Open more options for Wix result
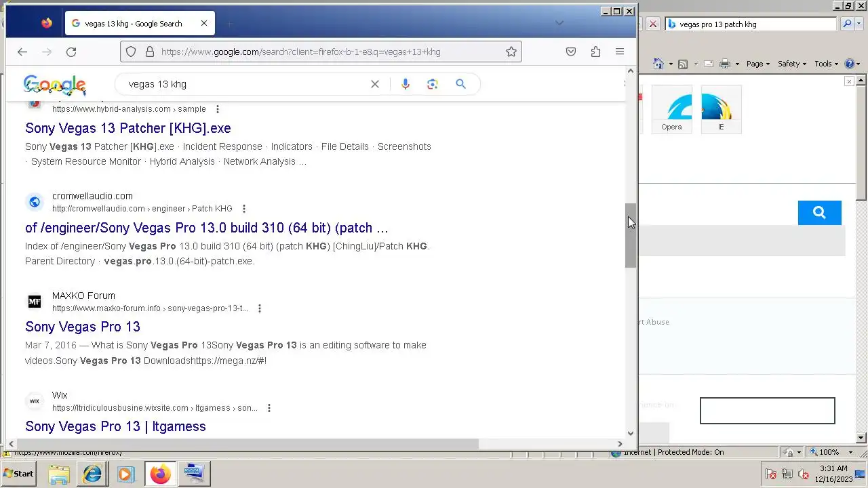 click(x=269, y=408)
